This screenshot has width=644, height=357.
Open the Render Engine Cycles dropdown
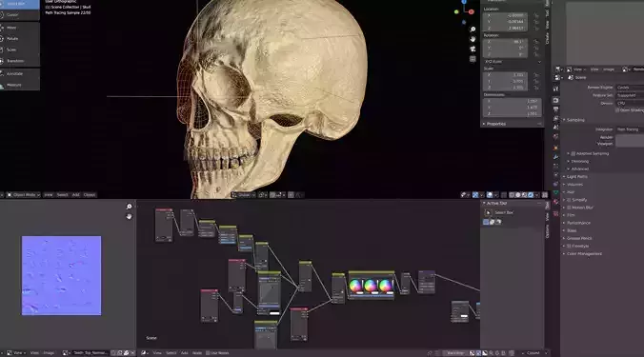630,88
